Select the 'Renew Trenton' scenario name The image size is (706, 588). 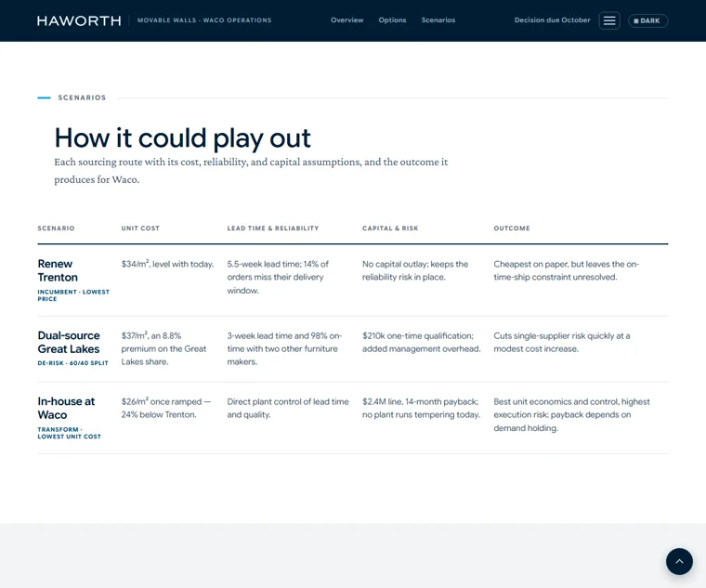coord(58,270)
